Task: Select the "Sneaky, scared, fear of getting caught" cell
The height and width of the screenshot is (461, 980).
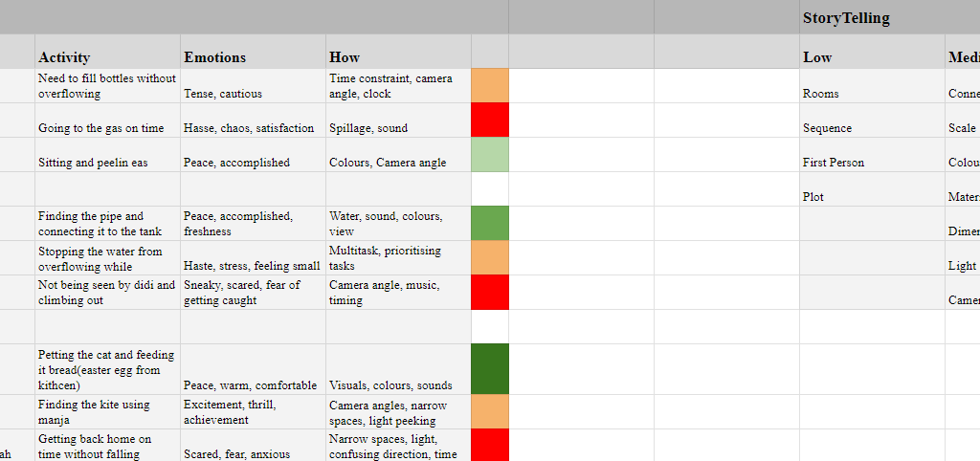Action: pos(253,293)
